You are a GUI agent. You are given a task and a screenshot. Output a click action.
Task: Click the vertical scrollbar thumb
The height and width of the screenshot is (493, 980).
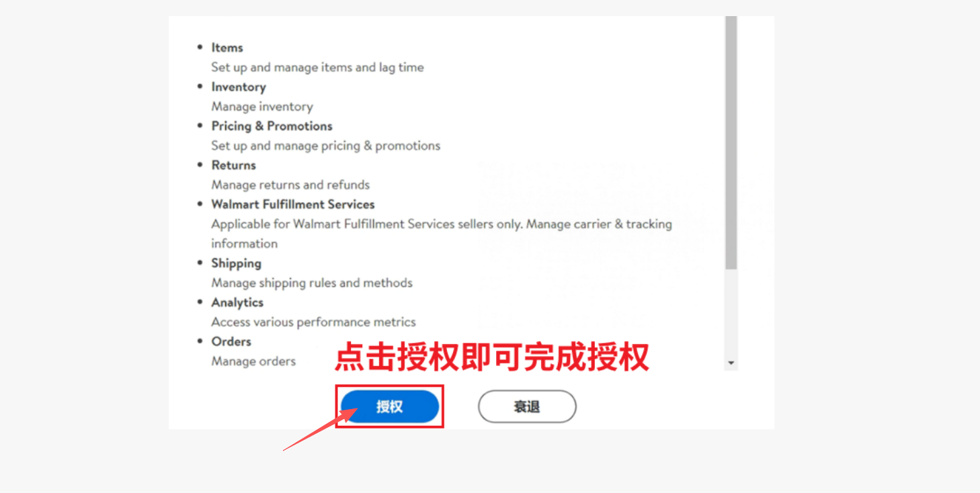(x=731, y=143)
